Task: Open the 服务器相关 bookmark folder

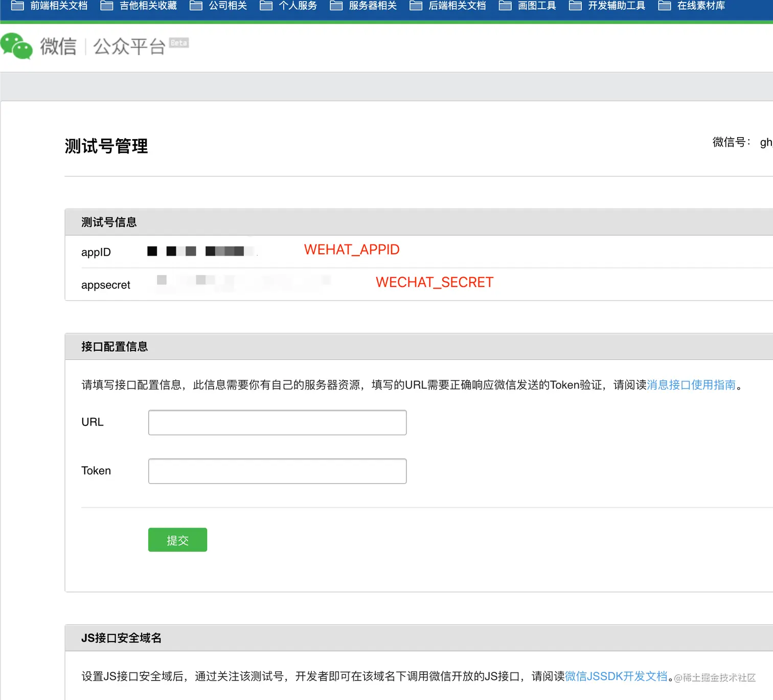Action: pyautogui.click(x=363, y=6)
